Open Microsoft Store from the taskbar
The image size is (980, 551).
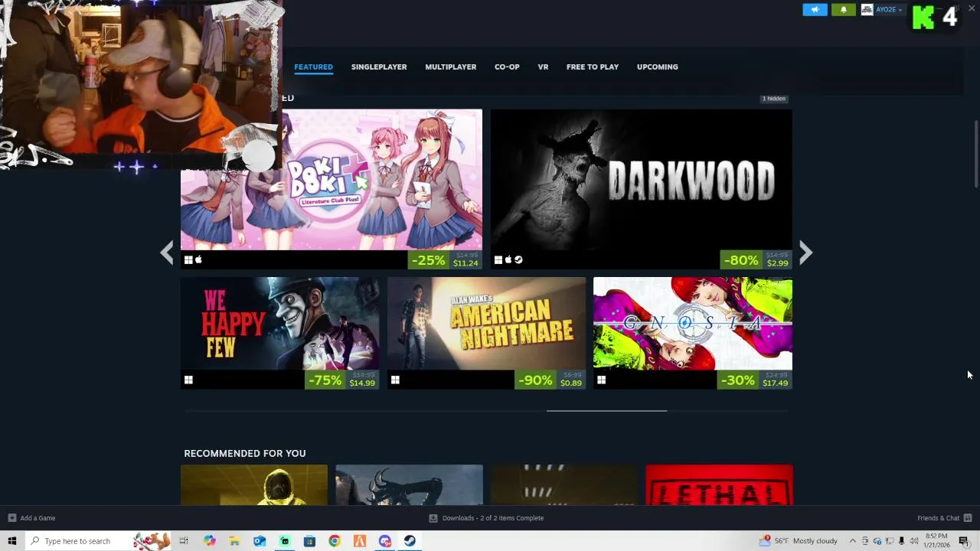click(x=309, y=541)
